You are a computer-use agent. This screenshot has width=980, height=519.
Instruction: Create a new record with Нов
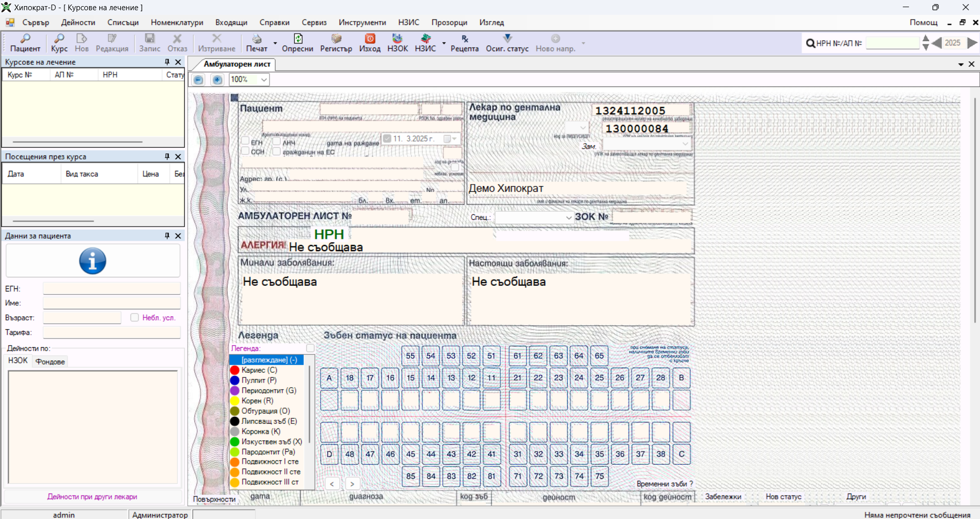(81, 43)
